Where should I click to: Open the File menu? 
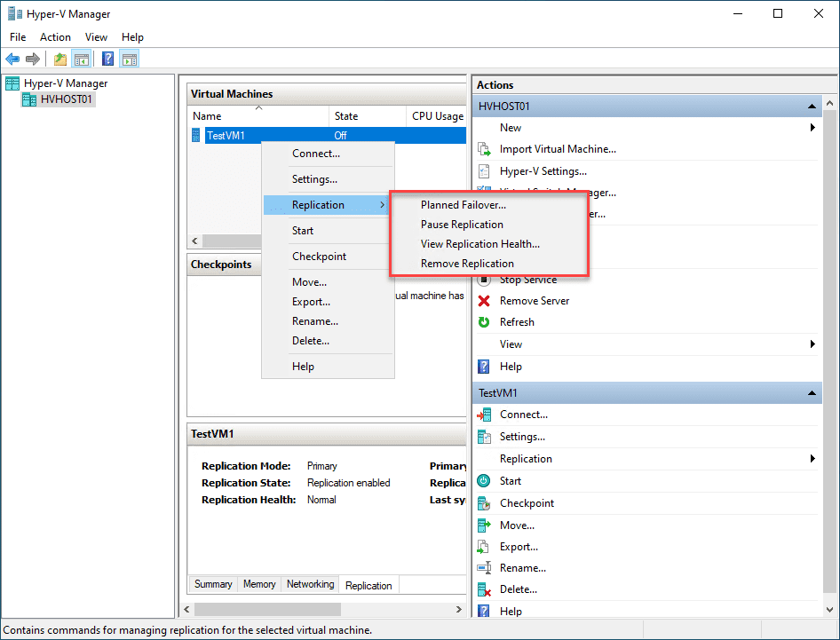tap(18, 37)
